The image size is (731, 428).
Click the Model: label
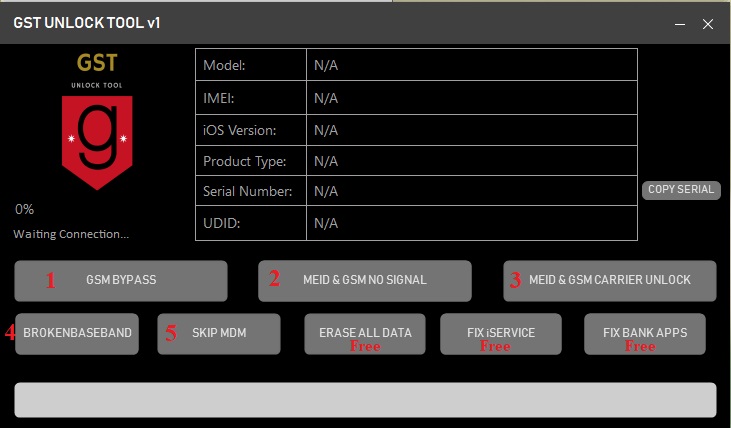pos(224,65)
